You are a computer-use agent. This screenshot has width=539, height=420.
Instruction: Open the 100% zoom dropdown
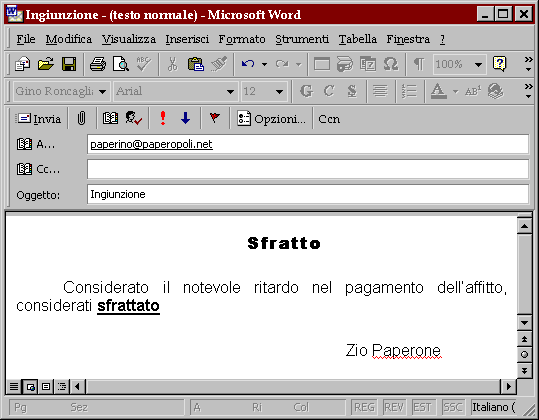(478, 64)
